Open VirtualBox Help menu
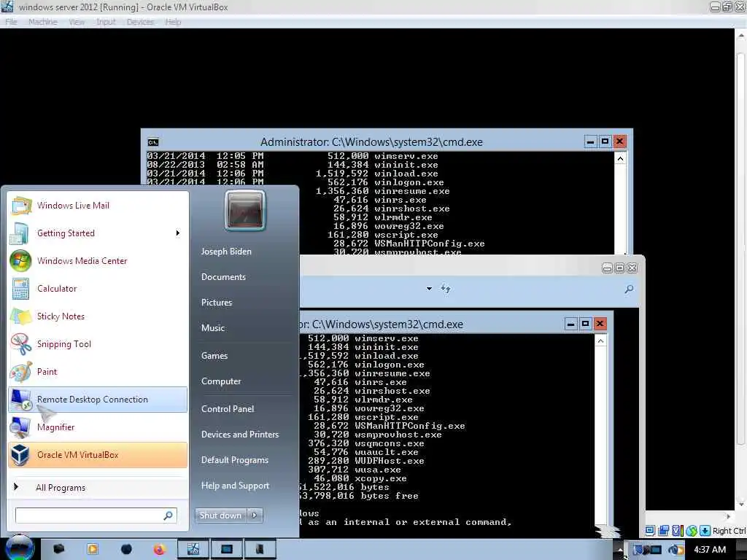 point(174,22)
